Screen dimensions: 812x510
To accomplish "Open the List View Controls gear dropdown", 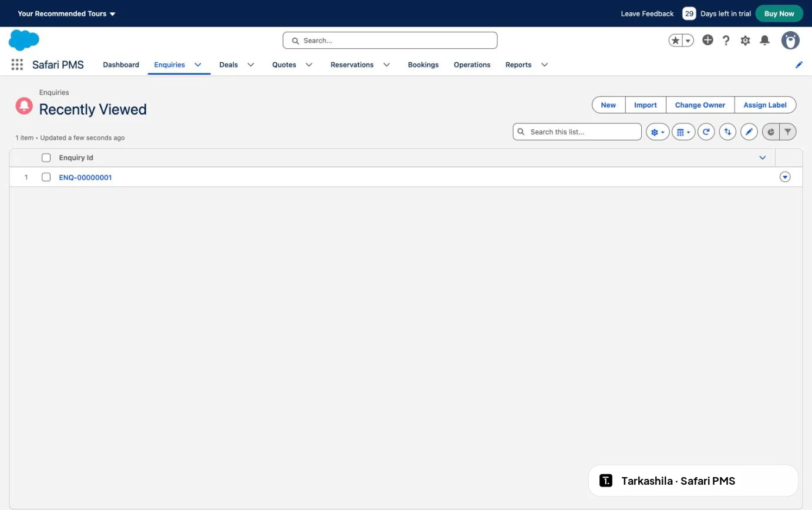I will 658,132.
